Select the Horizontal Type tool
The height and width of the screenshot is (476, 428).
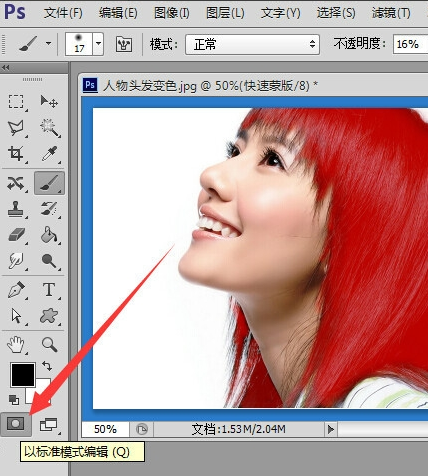[49, 289]
